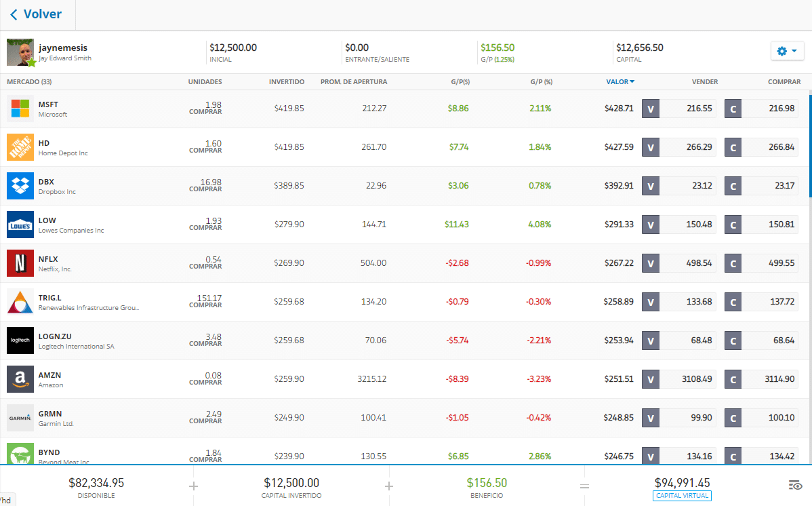Buy LOGN.ZU with the C button
This screenshot has height=506, width=812.
[733, 340]
